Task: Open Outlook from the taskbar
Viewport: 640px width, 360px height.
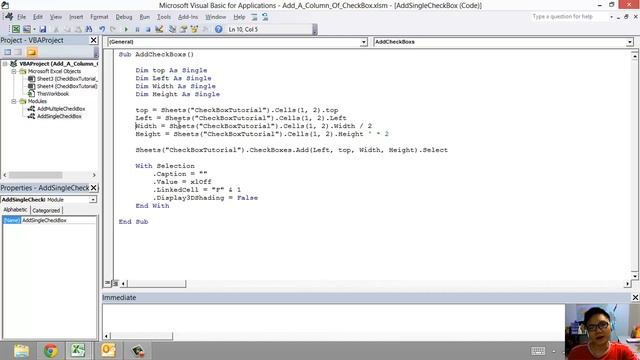Action: [108, 351]
